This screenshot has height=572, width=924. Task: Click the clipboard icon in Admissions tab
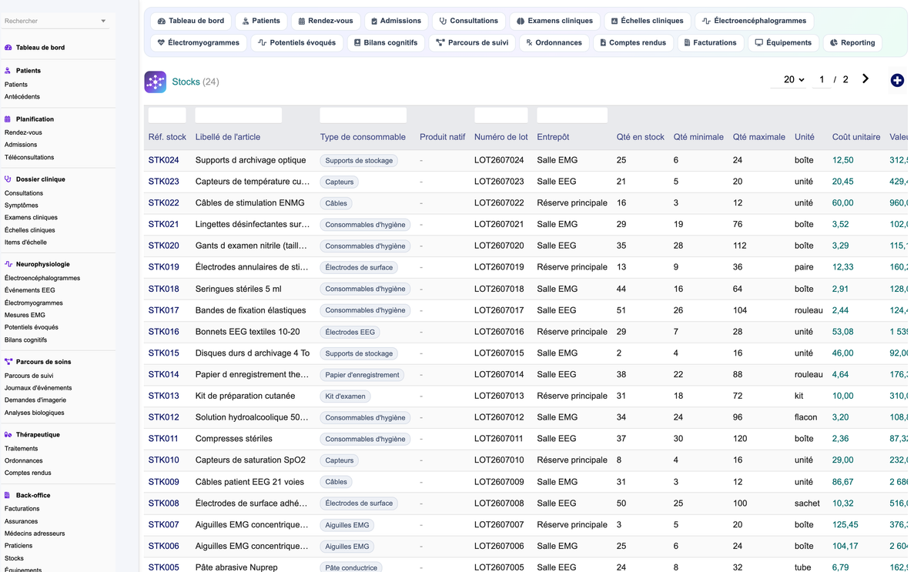[x=374, y=22]
